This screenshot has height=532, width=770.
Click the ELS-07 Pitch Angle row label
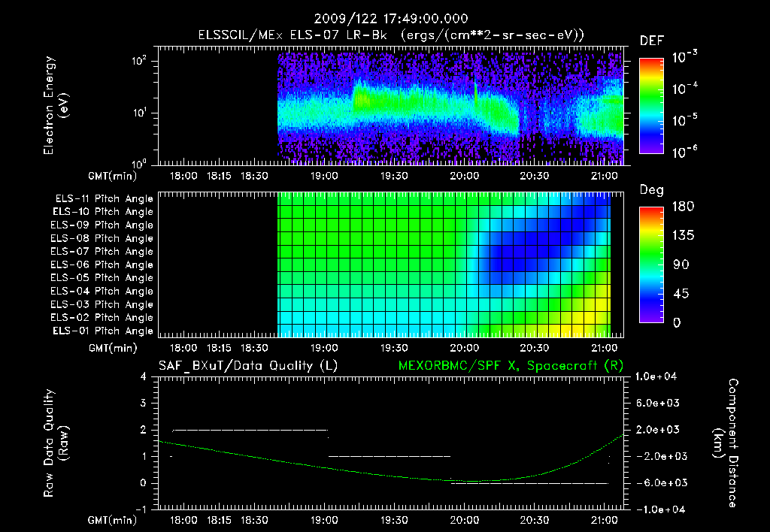tap(102, 251)
